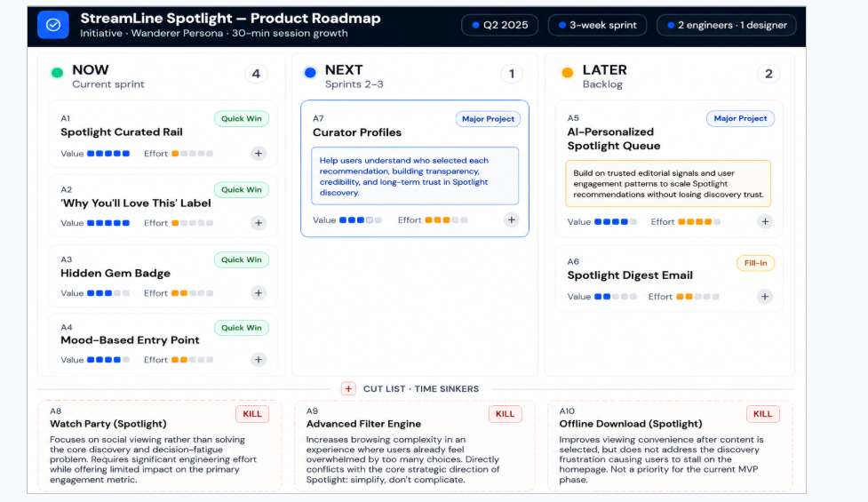Click the Q2 2025 pill

[x=499, y=25]
